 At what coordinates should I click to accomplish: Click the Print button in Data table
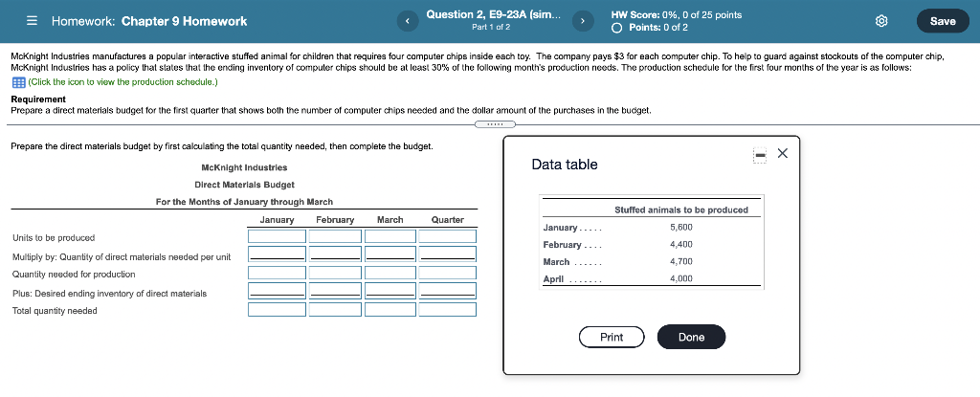click(x=612, y=337)
